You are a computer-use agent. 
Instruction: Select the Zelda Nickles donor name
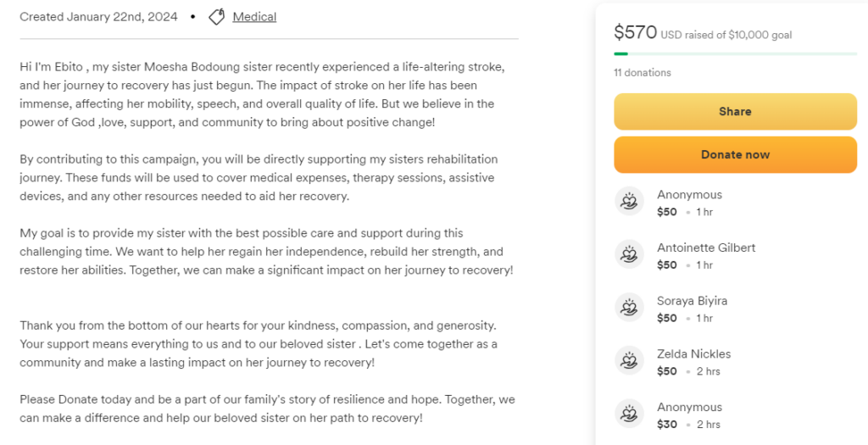click(x=693, y=353)
